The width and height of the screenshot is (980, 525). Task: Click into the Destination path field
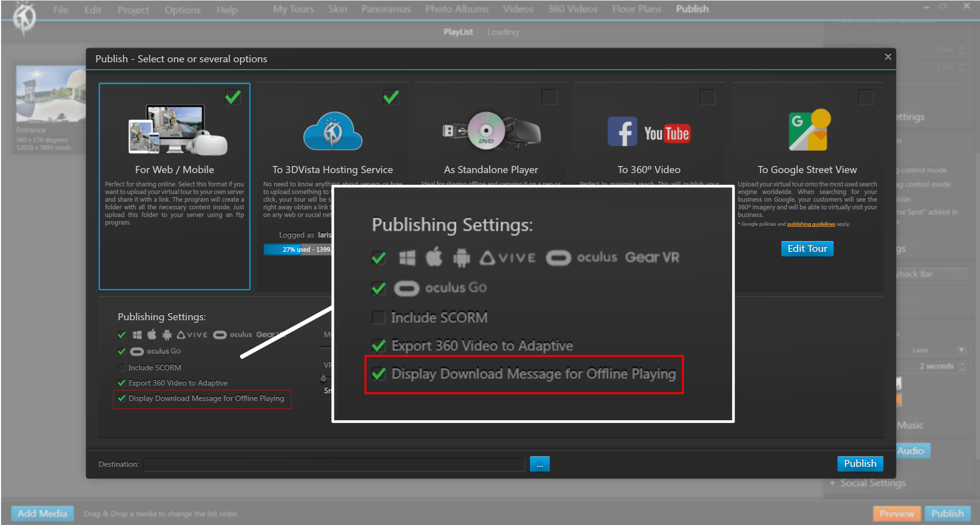334,464
